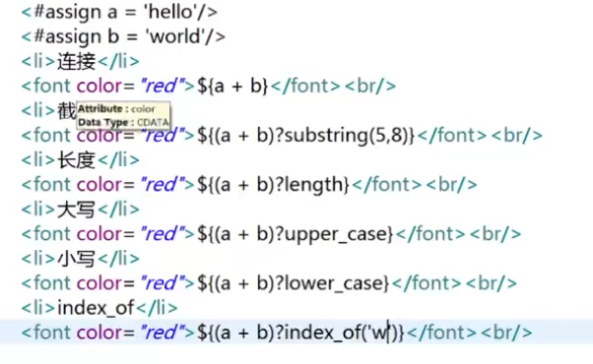The height and width of the screenshot is (364, 593).
Task: Click the "</font><br/>" after ${a + b}
Action: tap(334, 86)
